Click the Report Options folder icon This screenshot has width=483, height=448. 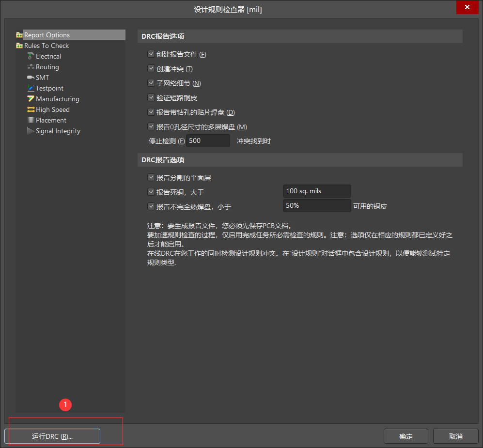(x=19, y=35)
